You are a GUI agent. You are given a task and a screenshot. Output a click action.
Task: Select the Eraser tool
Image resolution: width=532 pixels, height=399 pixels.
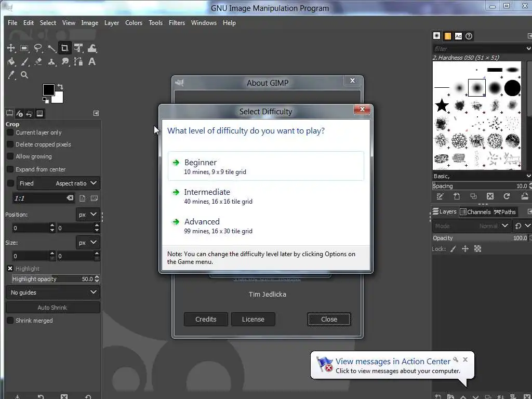click(x=37, y=62)
